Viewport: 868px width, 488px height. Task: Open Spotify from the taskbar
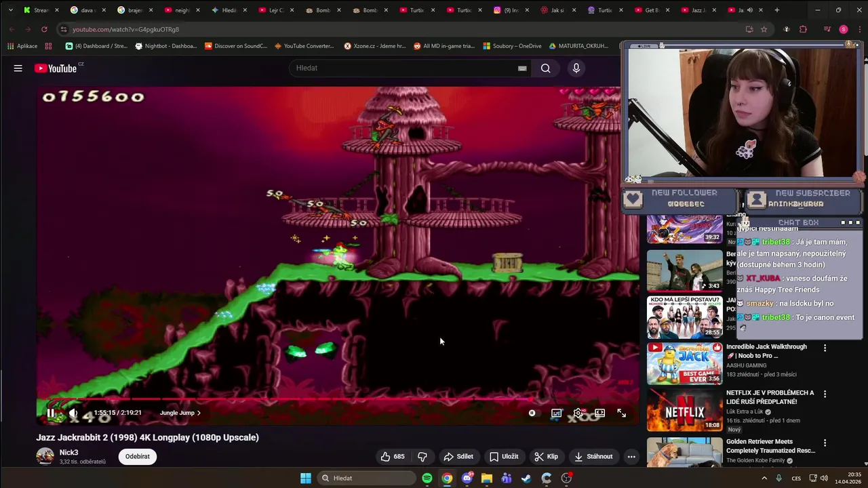(x=427, y=478)
